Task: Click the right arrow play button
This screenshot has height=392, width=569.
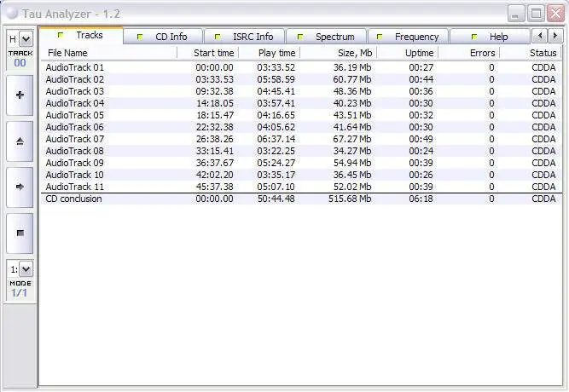Action: click(20, 187)
